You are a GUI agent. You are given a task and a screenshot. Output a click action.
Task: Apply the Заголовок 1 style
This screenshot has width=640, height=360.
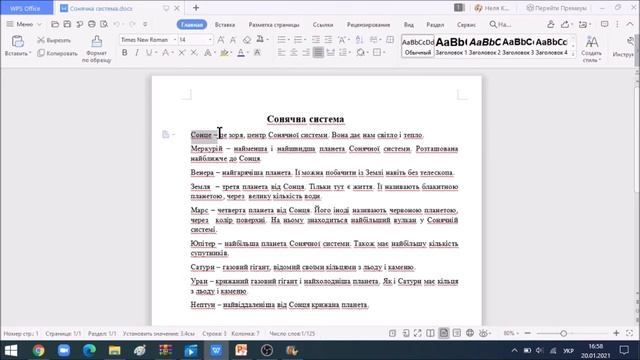(451, 46)
